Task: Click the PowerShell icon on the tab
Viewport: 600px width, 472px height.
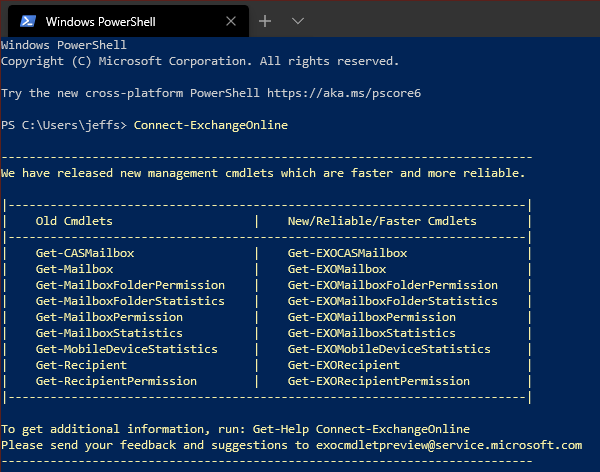Action: pyautogui.click(x=28, y=21)
